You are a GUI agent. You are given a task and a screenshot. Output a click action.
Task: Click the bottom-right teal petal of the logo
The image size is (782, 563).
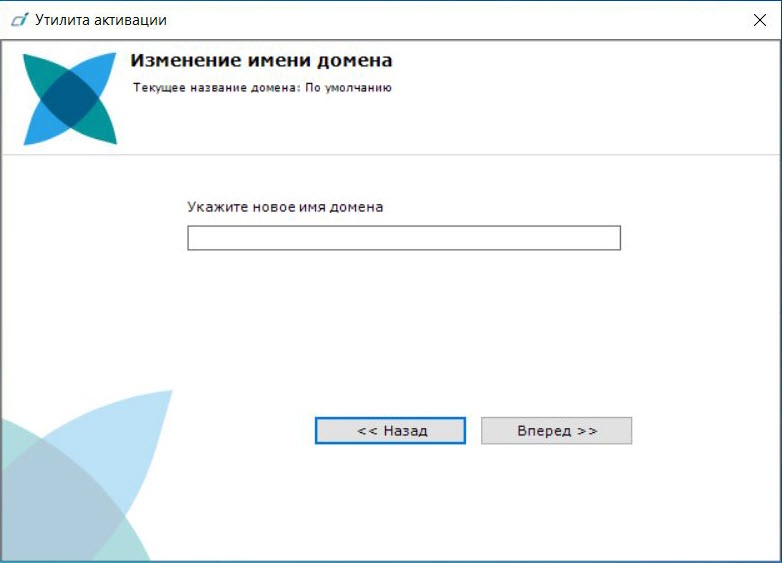click(98, 127)
